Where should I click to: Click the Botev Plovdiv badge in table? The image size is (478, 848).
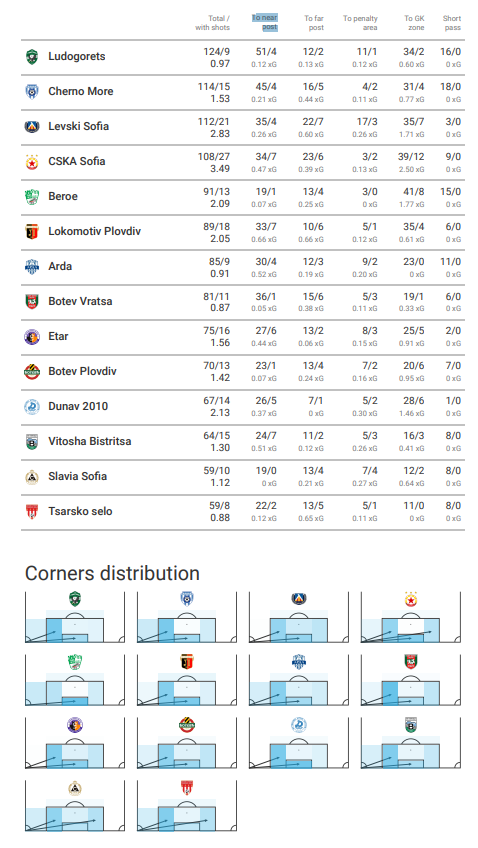pyautogui.click(x=32, y=372)
